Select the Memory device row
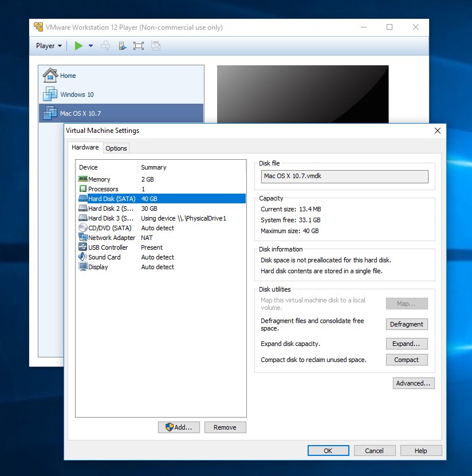The height and width of the screenshot is (476, 472). [x=99, y=179]
